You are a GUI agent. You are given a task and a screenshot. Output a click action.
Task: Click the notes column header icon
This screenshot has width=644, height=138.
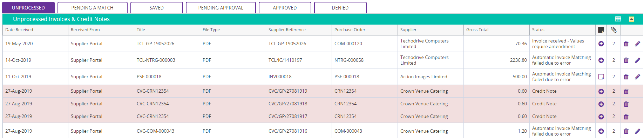(601, 30)
